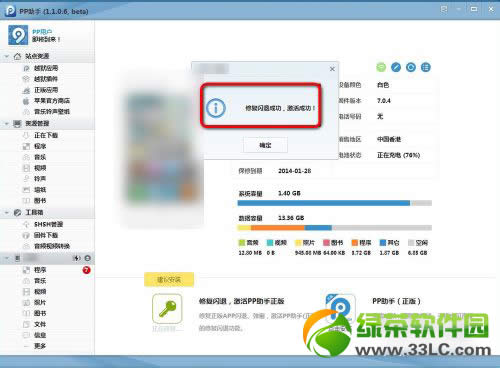Click the blue refresh icon
The height and width of the screenshot is (368, 500).
coord(411,67)
